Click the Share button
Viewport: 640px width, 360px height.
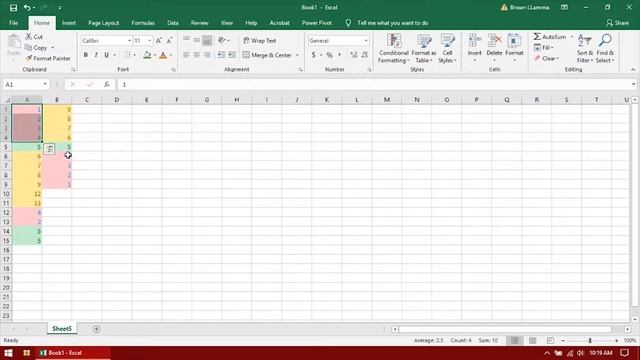617,23
